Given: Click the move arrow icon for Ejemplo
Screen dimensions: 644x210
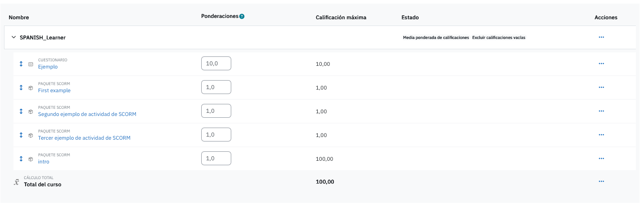Looking at the screenshot, I should (21, 64).
